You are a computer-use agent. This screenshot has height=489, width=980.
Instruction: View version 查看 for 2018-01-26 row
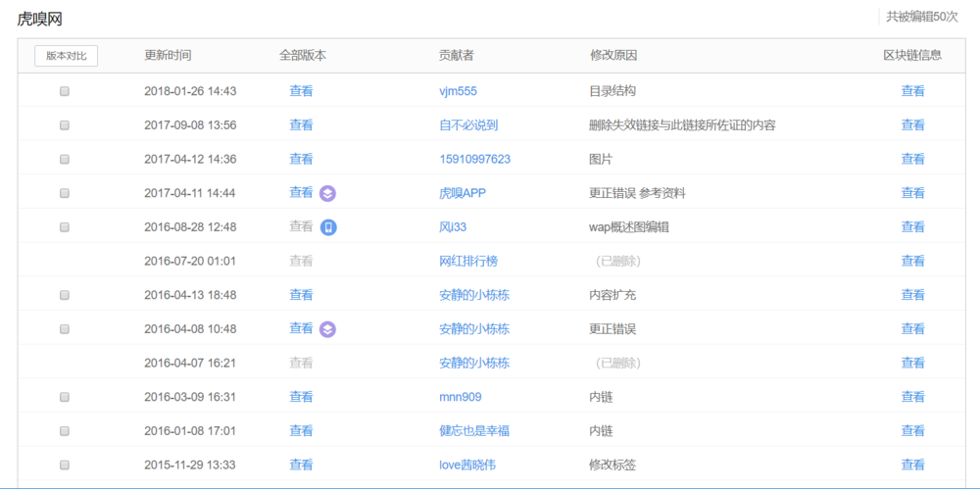coord(301,91)
